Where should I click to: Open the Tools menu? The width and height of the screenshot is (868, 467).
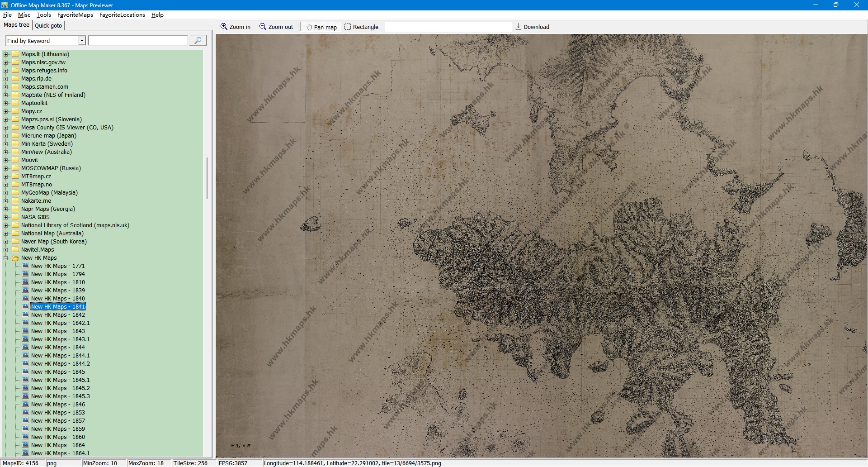tap(44, 15)
